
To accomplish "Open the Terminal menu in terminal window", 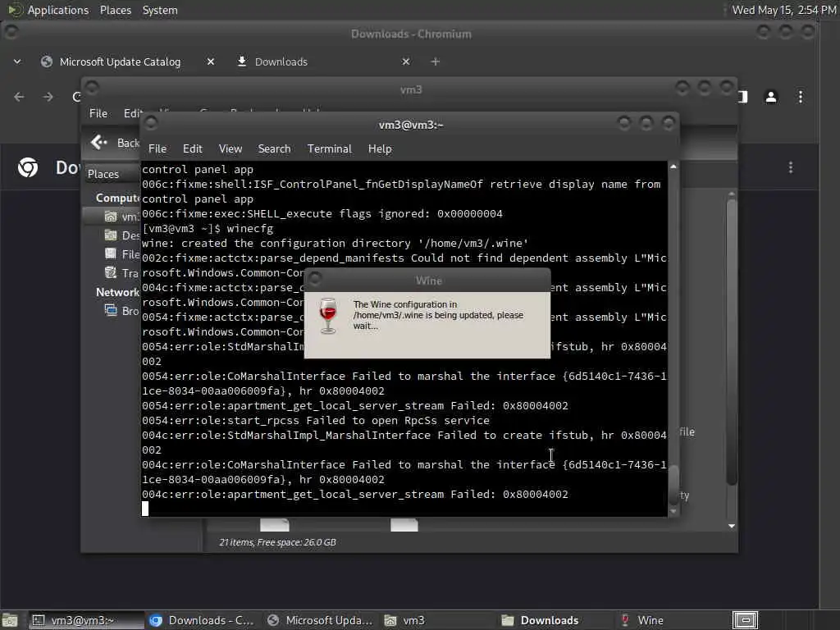I will (330, 149).
